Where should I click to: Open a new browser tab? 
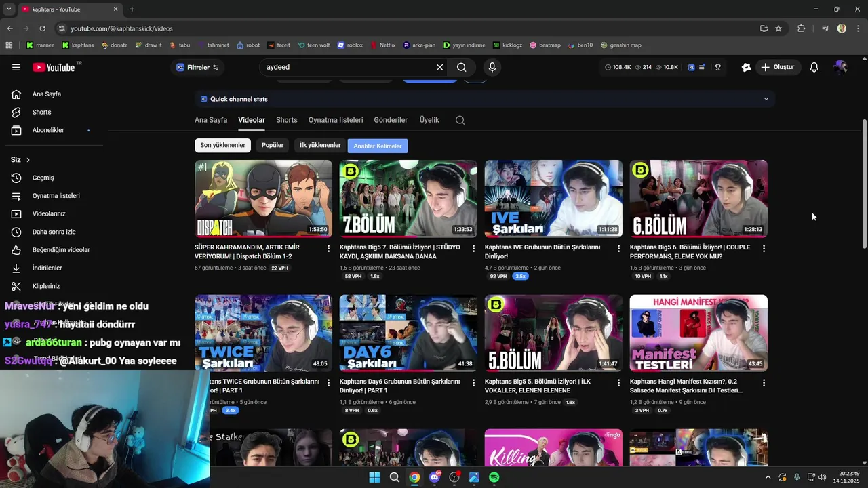coord(132,9)
